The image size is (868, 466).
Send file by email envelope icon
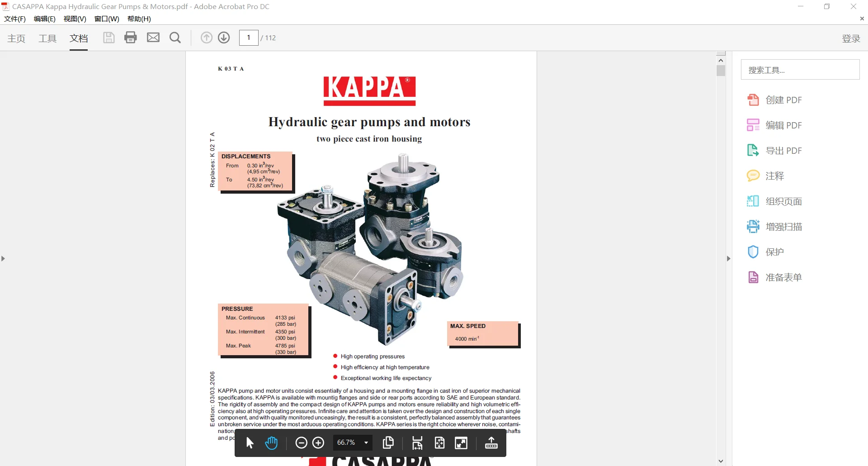point(153,38)
